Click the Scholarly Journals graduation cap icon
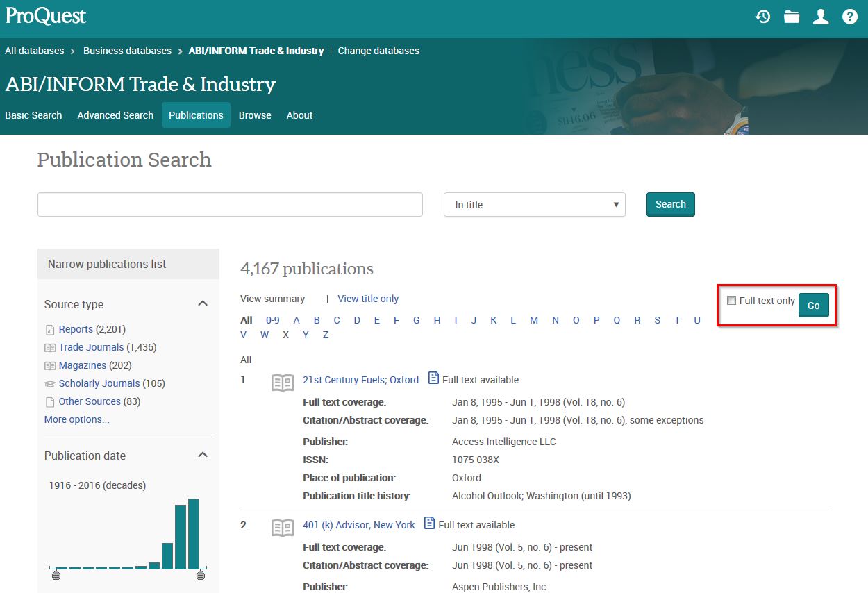 pyautogui.click(x=50, y=384)
